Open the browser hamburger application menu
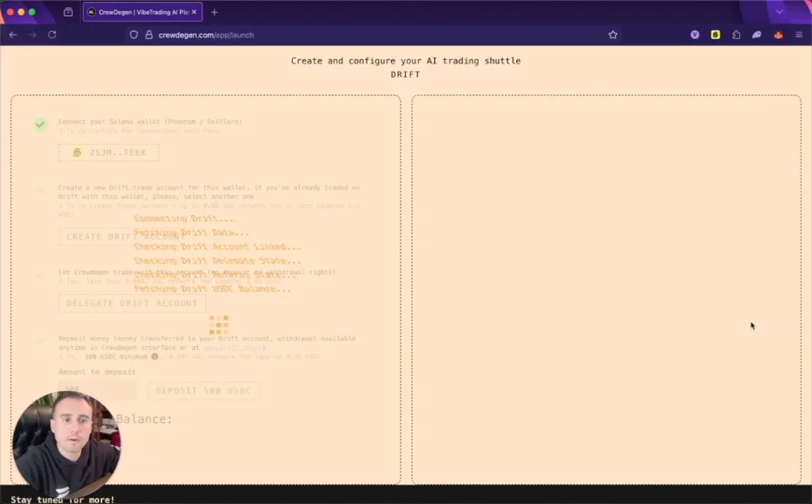 pos(799,35)
